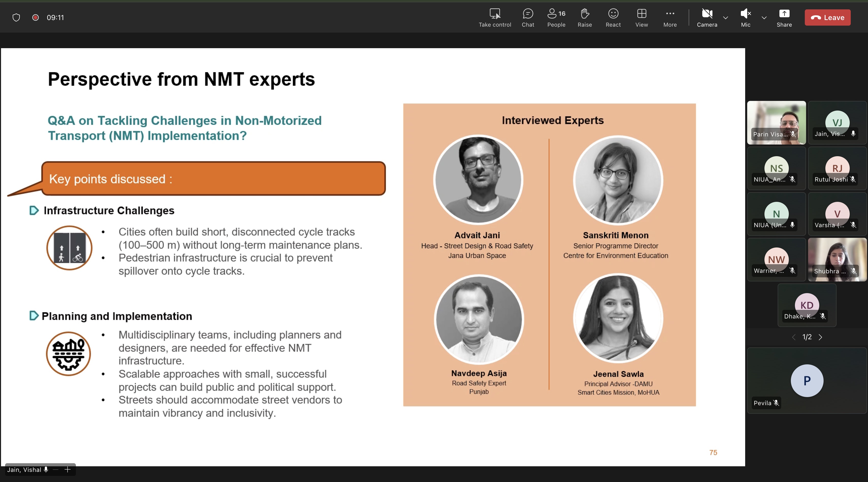Viewport: 868px width, 482px height.
Task: Zoom in shared content with plus
Action: coord(68,470)
